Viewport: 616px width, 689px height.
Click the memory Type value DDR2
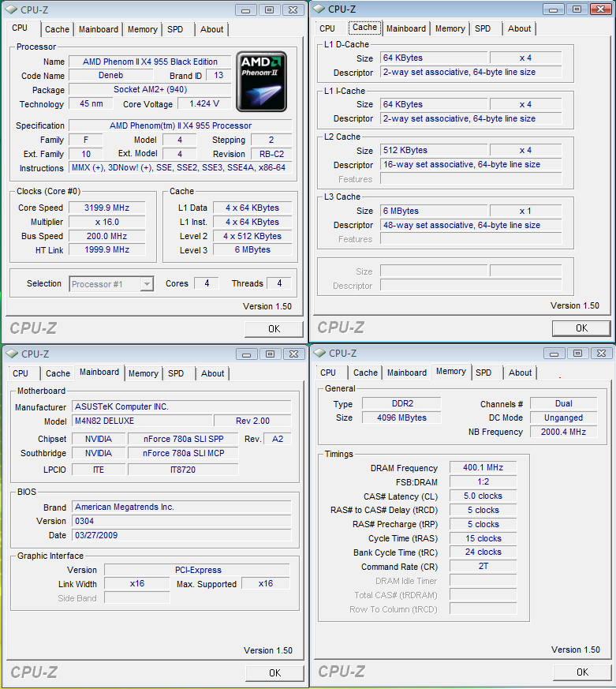pyautogui.click(x=401, y=403)
